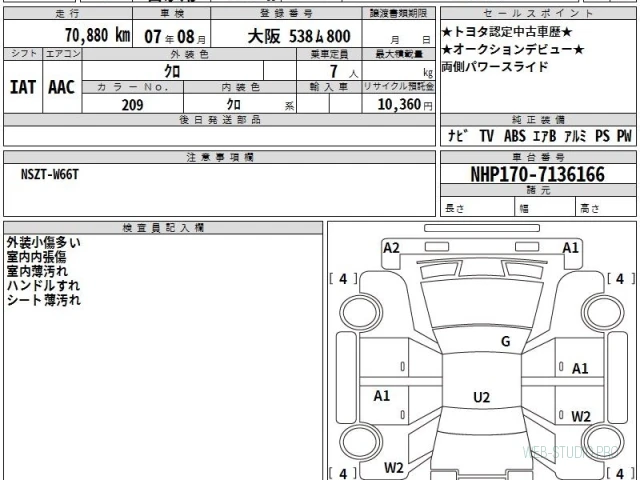Click the カラーNo. header
640x480 pixels.
point(133,87)
